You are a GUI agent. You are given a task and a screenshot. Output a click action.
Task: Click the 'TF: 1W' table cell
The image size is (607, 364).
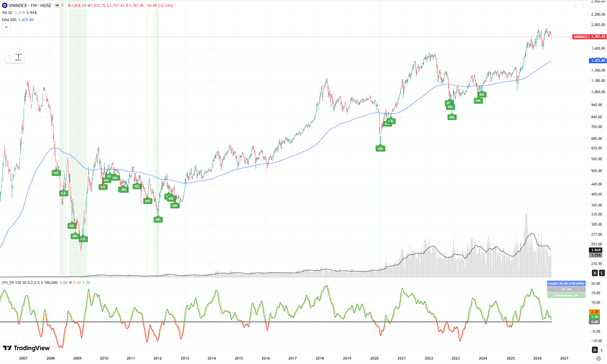(x=566, y=289)
